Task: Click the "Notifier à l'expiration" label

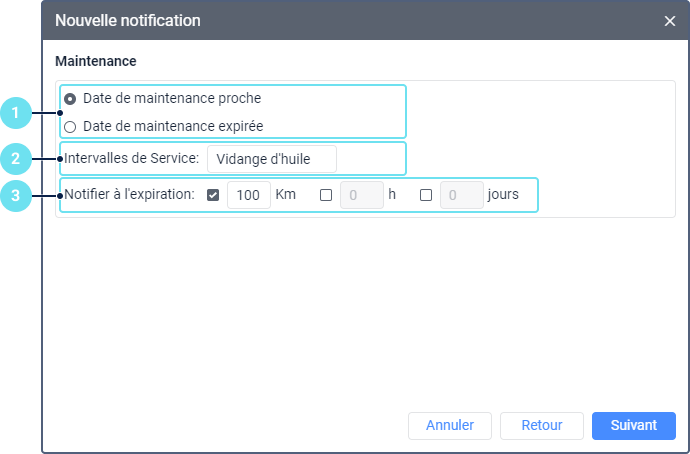Action: point(129,195)
